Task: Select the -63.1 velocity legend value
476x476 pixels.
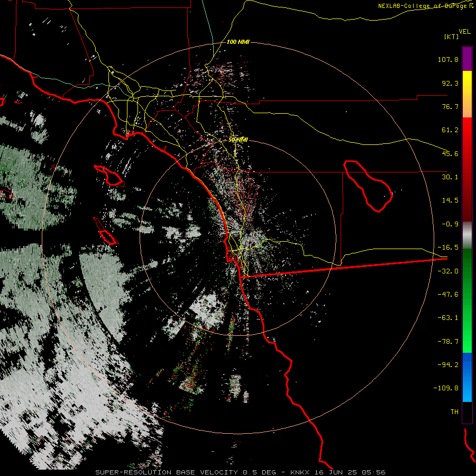Action: point(448,318)
